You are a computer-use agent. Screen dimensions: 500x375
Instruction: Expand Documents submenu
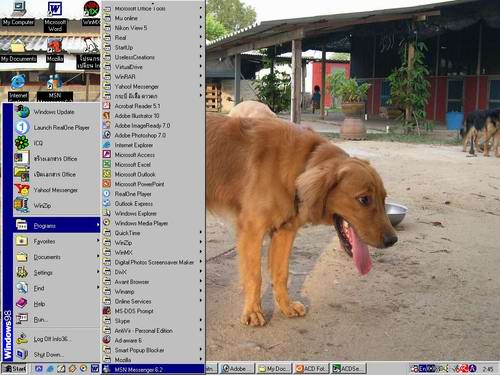pos(57,257)
